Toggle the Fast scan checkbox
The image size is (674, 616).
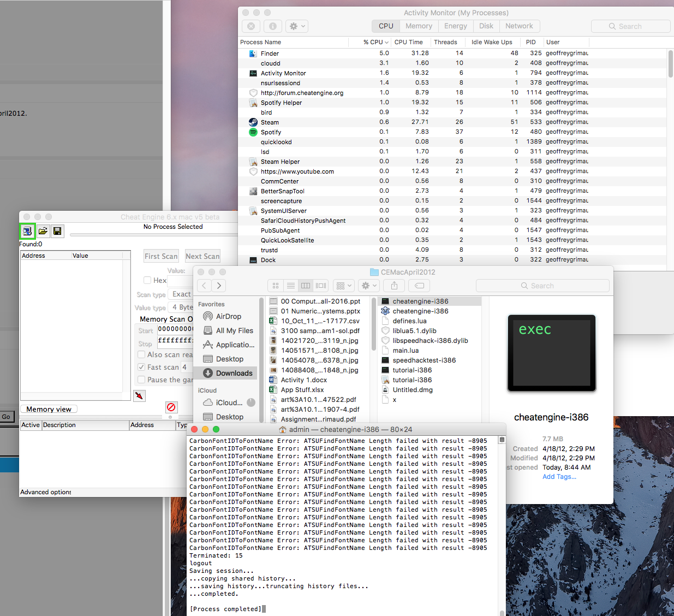click(x=141, y=367)
